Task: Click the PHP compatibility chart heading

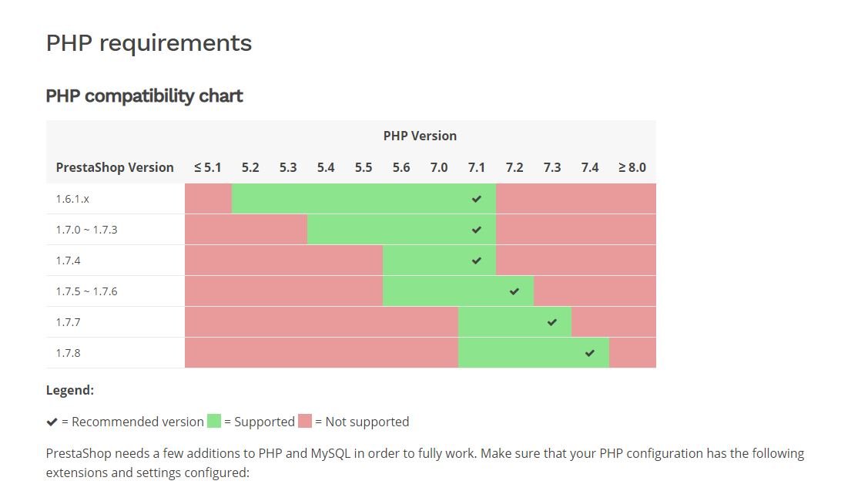Action: click(x=145, y=96)
